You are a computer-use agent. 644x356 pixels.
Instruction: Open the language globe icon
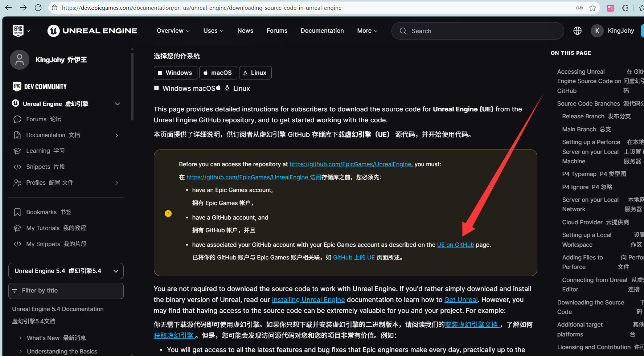tap(577, 31)
